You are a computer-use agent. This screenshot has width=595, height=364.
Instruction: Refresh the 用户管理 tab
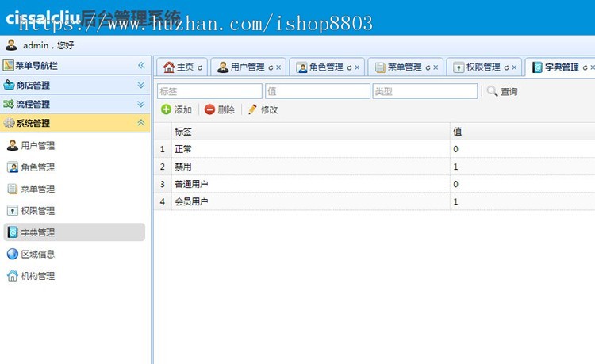(271, 68)
